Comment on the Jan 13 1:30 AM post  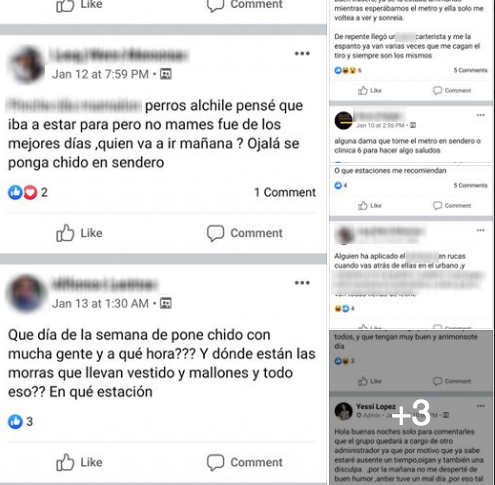click(x=244, y=462)
